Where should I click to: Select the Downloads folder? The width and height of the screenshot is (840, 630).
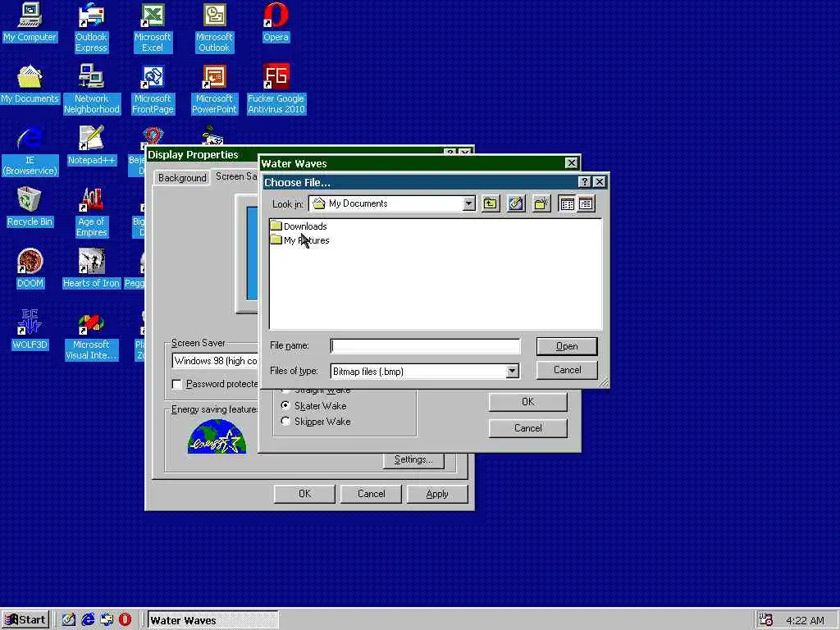(x=299, y=226)
